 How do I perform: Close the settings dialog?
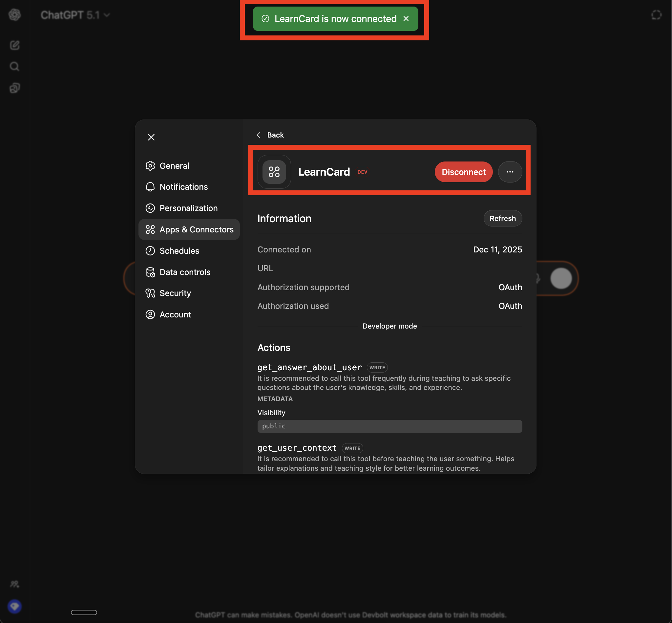tap(151, 137)
